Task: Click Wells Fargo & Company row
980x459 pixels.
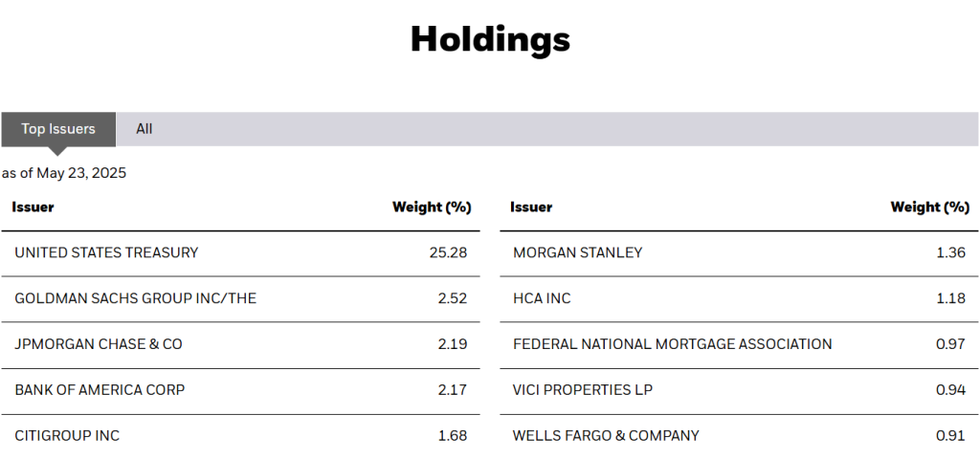Action: click(x=606, y=436)
